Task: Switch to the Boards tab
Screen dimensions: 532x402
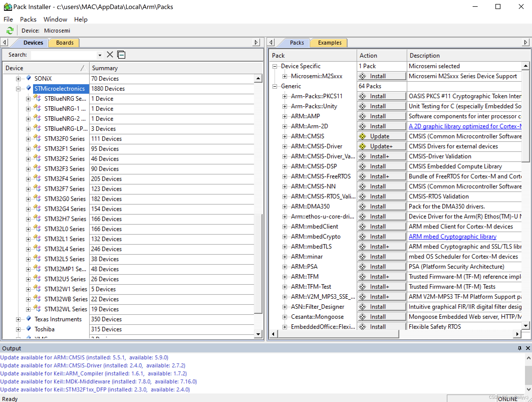Action: [64, 43]
